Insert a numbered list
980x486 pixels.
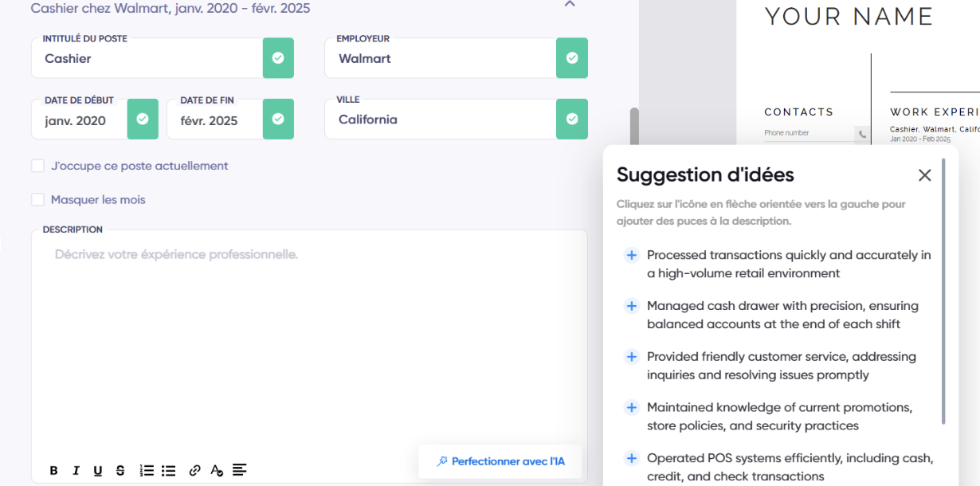pyautogui.click(x=147, y=471)
